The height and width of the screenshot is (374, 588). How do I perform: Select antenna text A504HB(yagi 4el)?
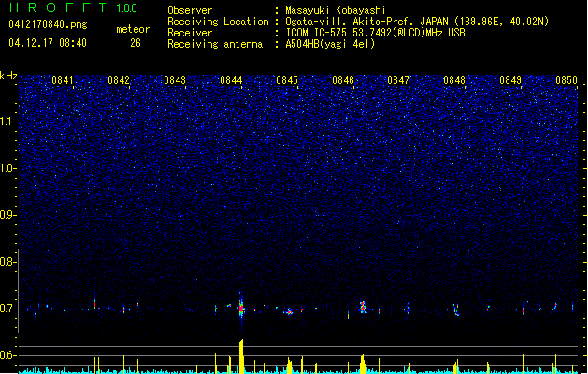pos(330,44)
